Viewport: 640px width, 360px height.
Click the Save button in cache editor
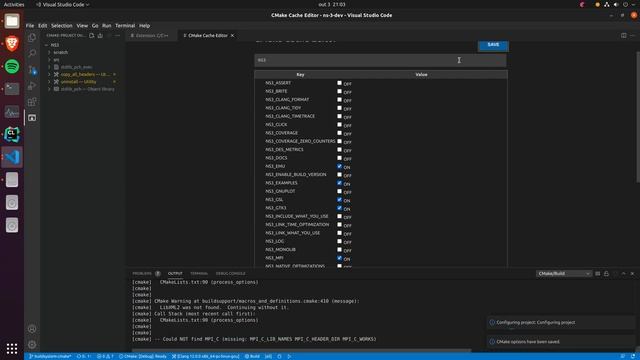point(493,44)
